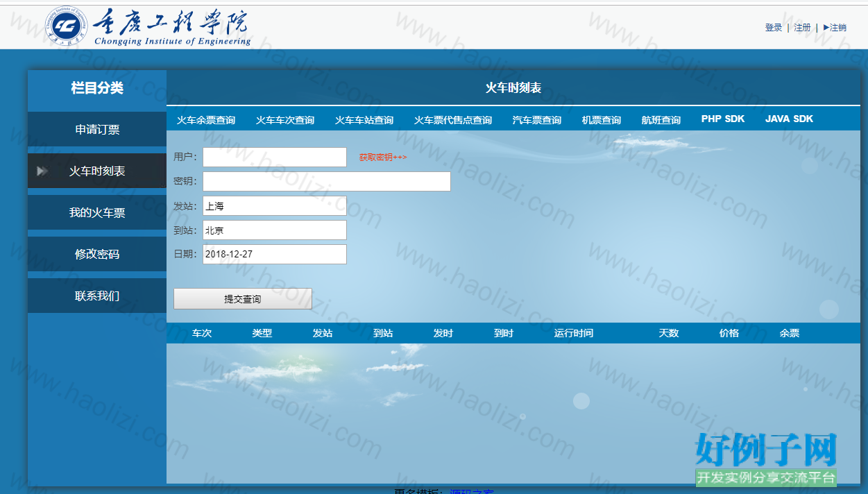Image resolution: width=868 pixels, height=494 pixels.
Task: Switch to 火车车站查询 tab
Action: click(x=364, y=120)
